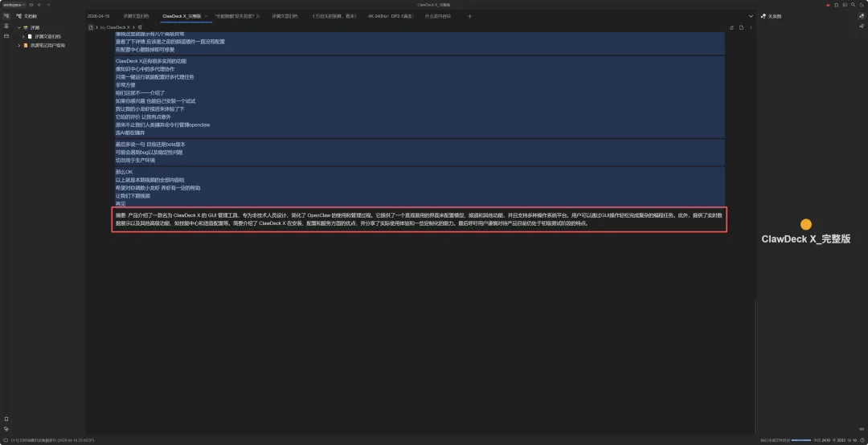Image resolution: width=868 pixels, height=445 pixels.
Task: Click the document icon in the breadcrumb
Action: coord(91,27)
